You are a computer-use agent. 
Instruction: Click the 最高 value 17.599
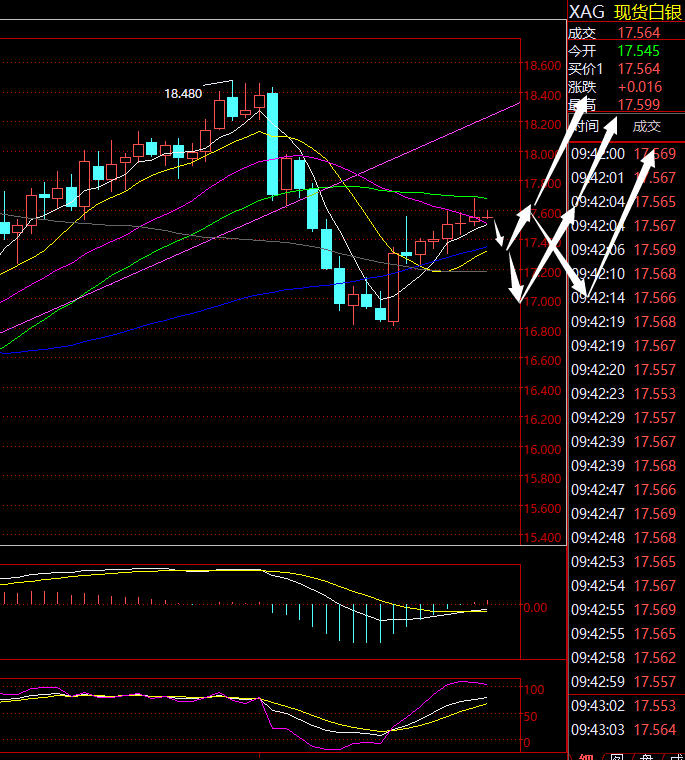click(x=638, y=105)
